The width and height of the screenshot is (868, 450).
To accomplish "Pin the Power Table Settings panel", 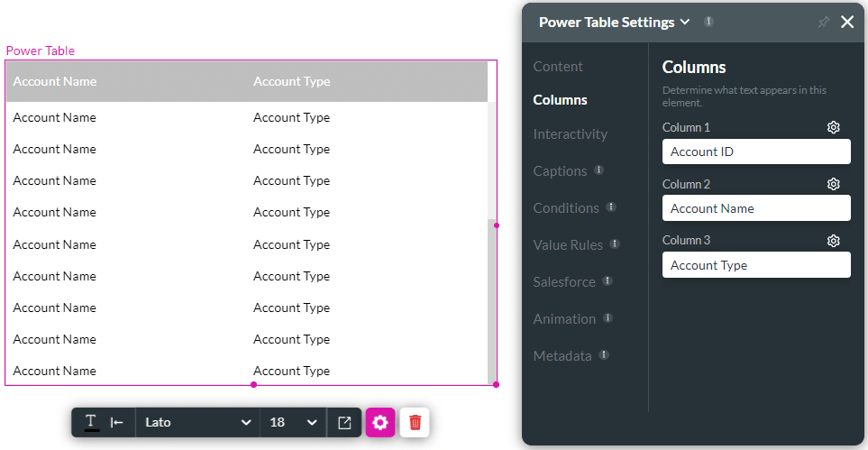I will click(x=823, y=22).
